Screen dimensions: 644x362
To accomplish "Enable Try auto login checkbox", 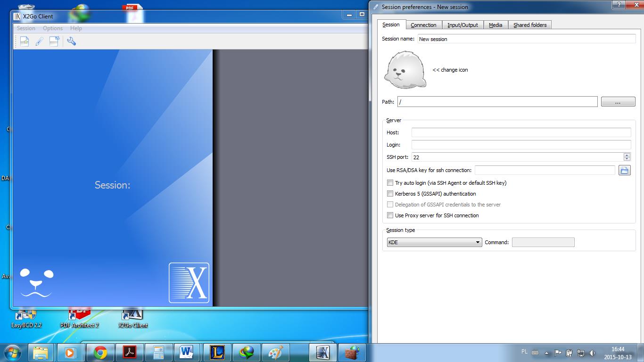I will coord(390,183).
